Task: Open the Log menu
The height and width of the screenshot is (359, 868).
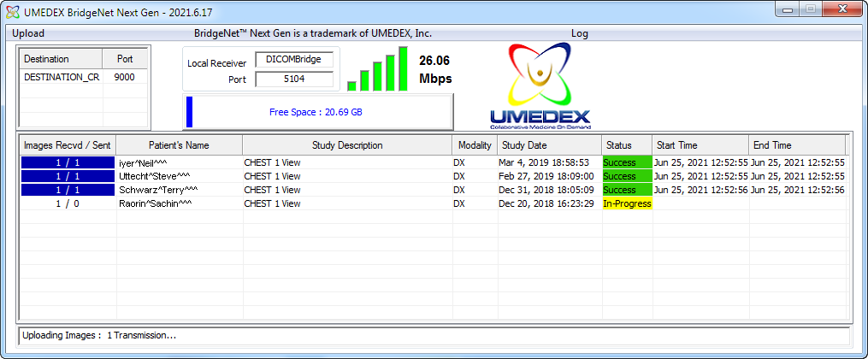Action: pyautogui.click(x=579, y=33)
